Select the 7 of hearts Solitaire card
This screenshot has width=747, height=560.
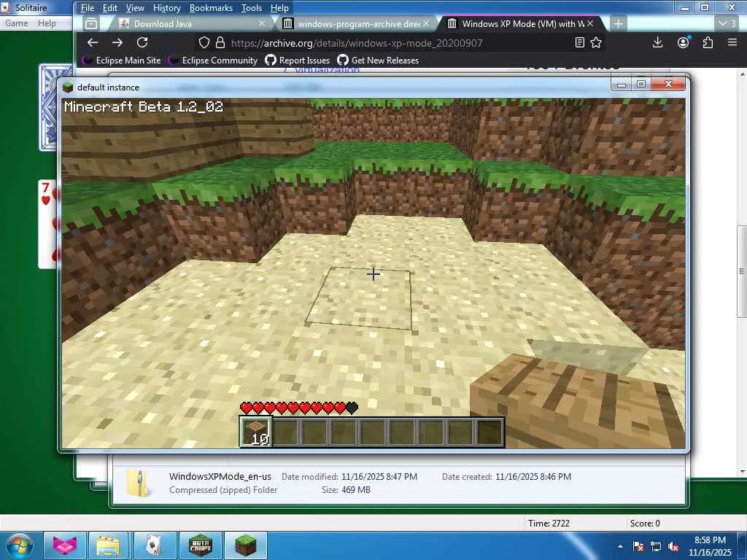point(47,224)
